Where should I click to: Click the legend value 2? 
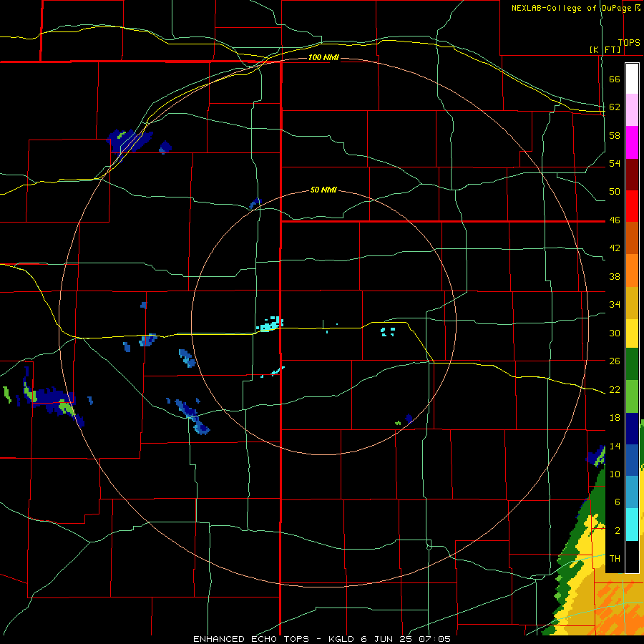[x=618, y=531]
